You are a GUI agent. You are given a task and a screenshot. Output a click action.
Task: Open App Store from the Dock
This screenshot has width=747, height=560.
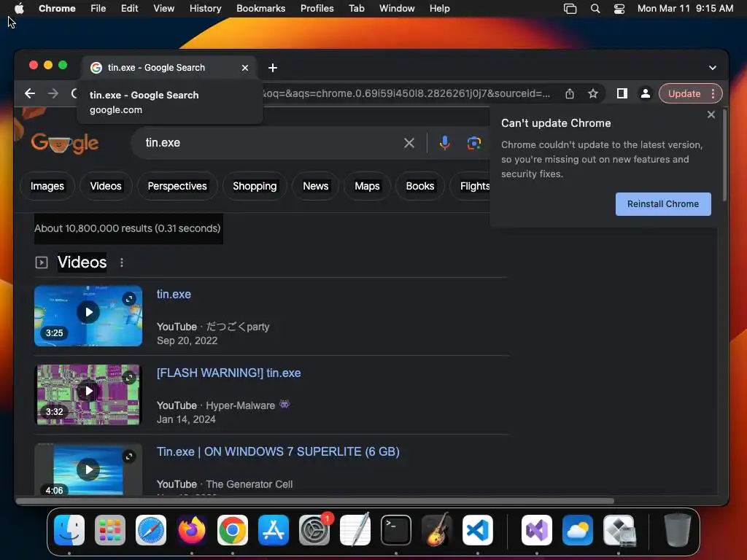pyautogui.click(x=274, y=530)
